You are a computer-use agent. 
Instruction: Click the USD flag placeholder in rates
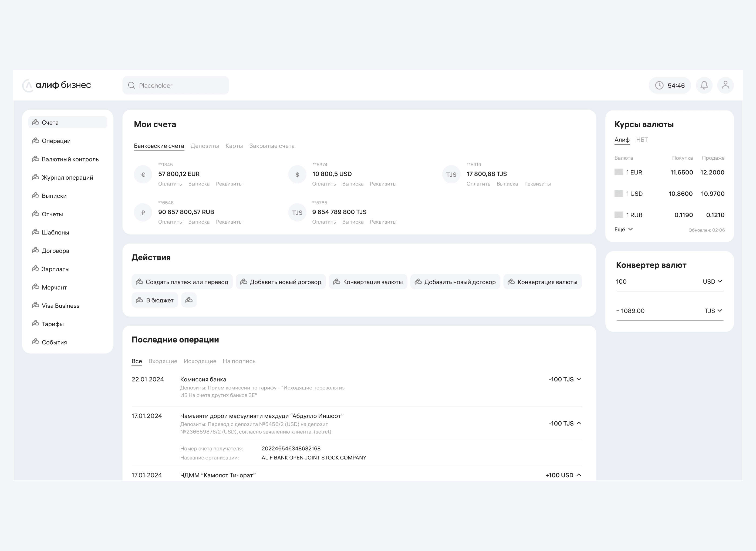point(619,193)
